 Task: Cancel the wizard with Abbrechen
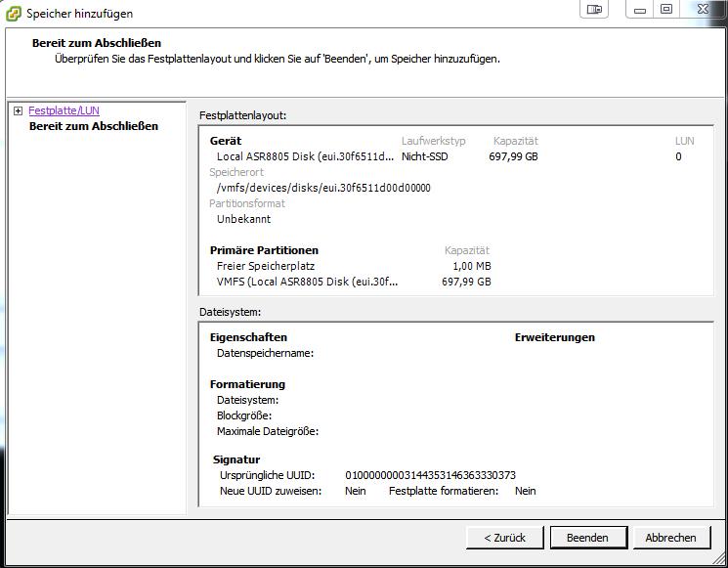670,538
